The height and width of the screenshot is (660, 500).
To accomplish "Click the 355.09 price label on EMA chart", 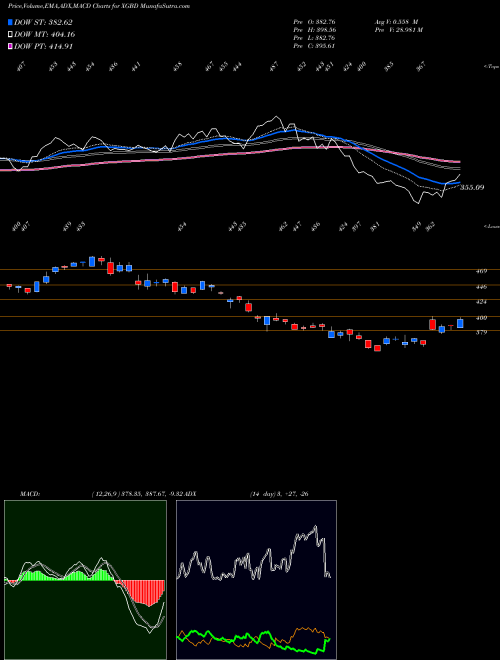I will [x=472, y=187].
